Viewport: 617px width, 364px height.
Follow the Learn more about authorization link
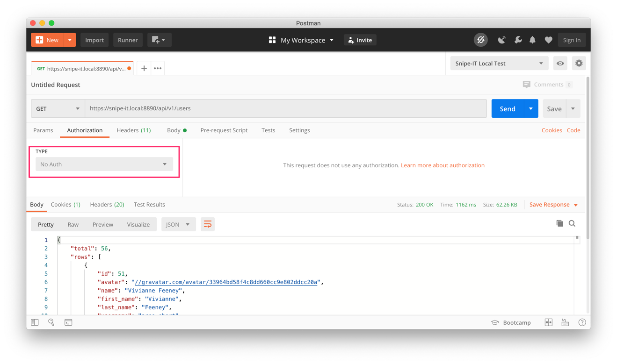point(443,165)
